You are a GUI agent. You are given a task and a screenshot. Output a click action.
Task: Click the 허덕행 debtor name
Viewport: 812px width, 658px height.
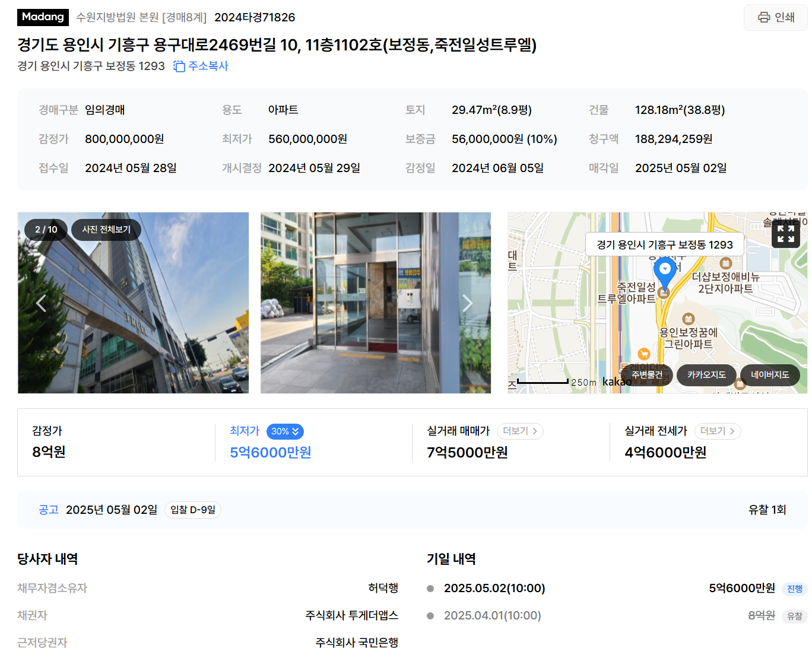[383, 588]
